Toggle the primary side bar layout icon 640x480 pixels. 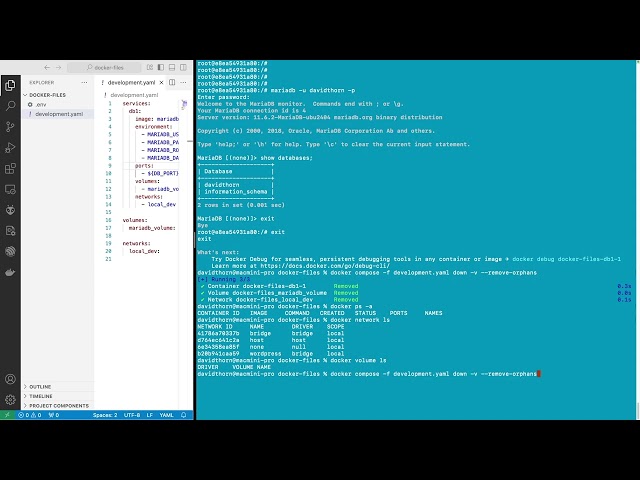[161, 67]
